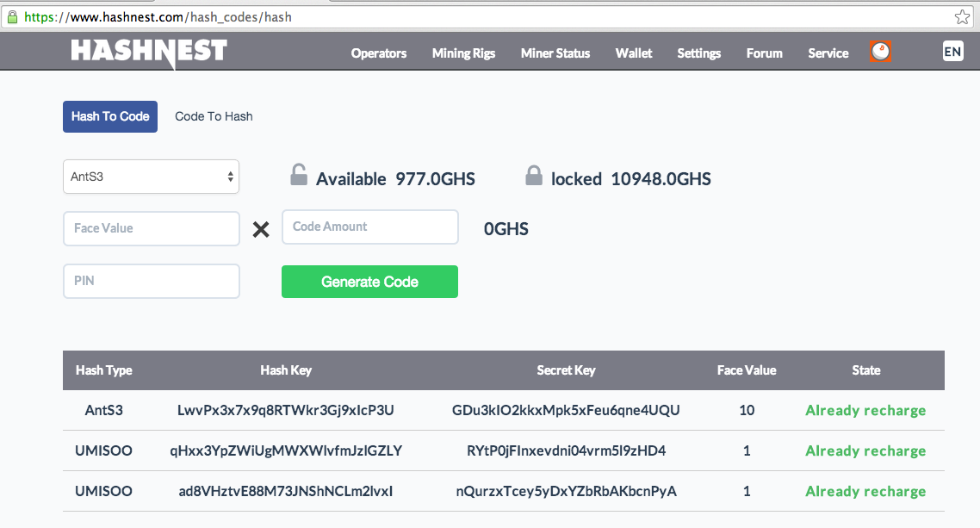The width and height of the screenshot is (980, 528).
Task: Open Service in the navigation bar
Action: (828, 53)
